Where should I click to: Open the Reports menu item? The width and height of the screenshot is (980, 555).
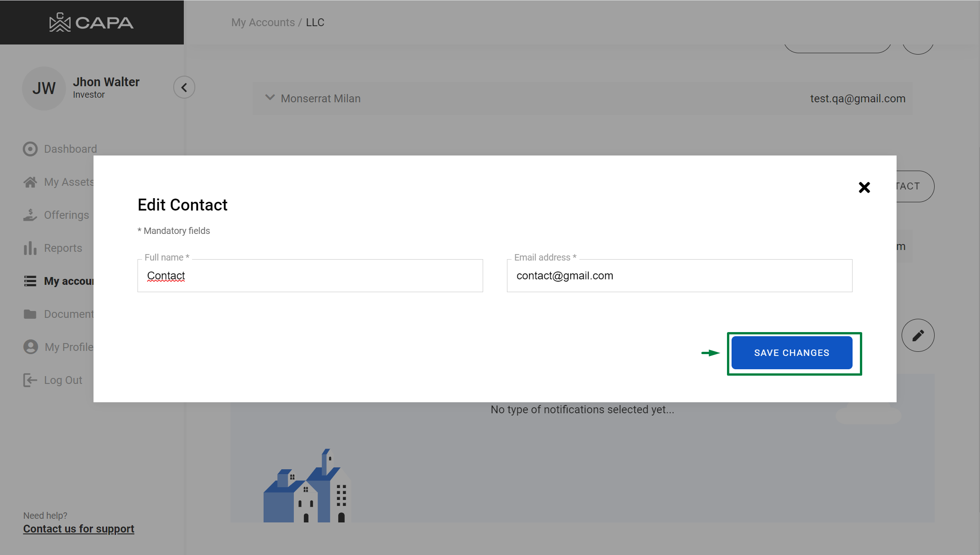click(63, 248)
